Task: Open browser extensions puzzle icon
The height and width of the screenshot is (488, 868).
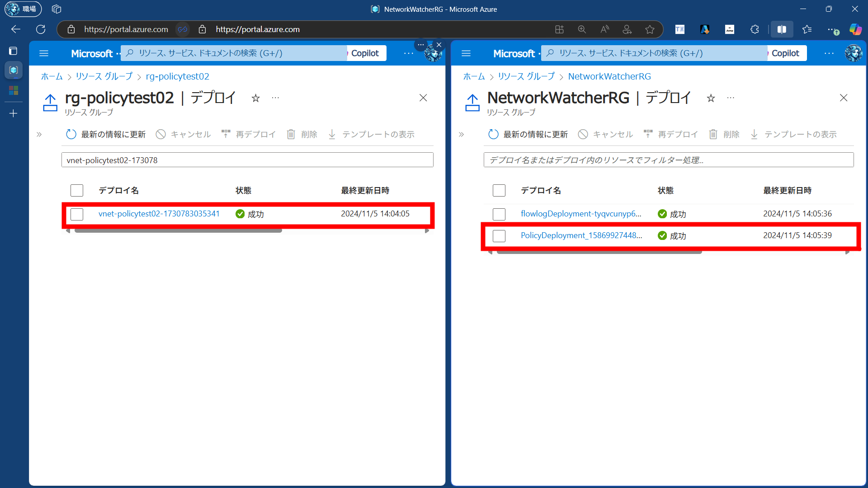Action: click(755, 29)
